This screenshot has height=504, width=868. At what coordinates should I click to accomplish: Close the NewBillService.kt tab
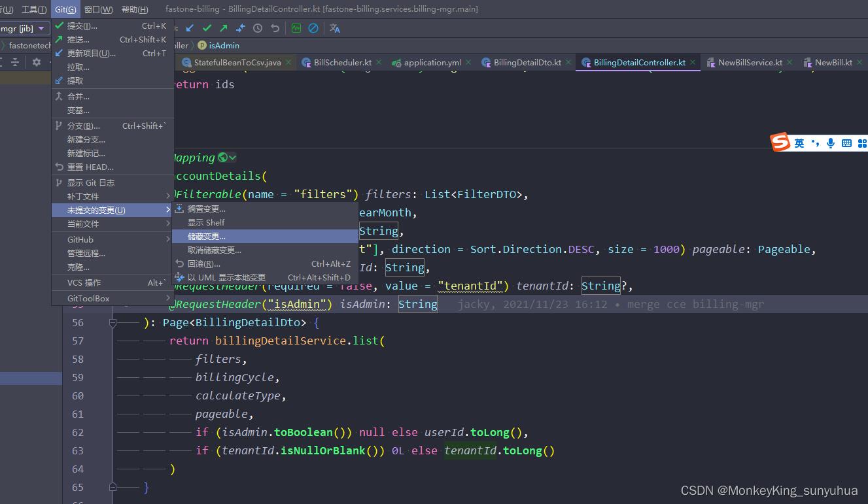click(x=790, y=62)
